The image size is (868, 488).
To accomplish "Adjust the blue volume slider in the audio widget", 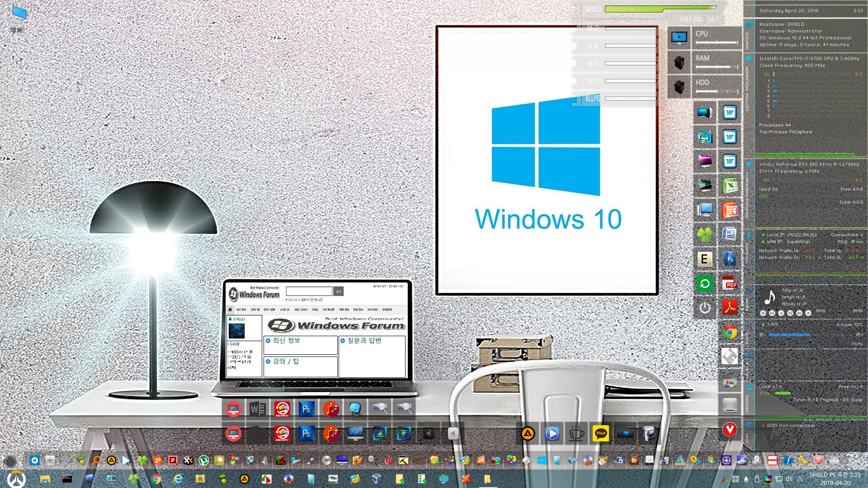I will pyautogui.click(x=789, y=335).
